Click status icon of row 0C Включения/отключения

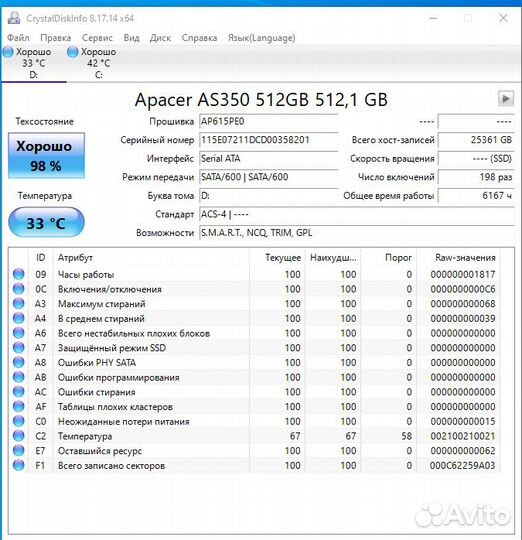click(x=19, y=289)
